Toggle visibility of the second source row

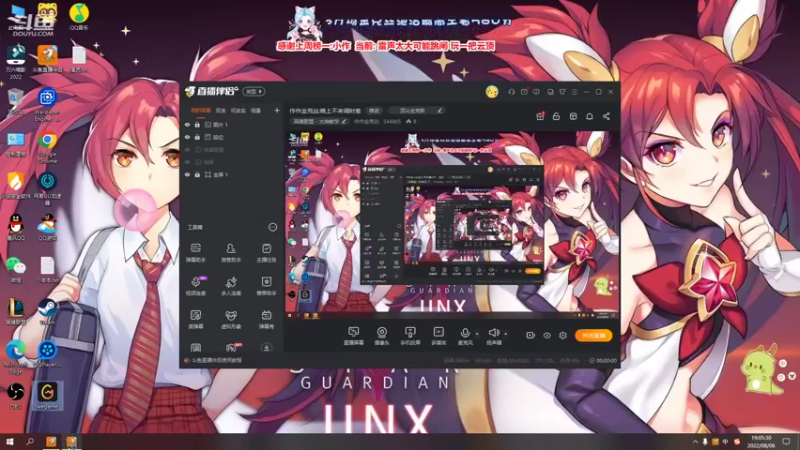187,137
